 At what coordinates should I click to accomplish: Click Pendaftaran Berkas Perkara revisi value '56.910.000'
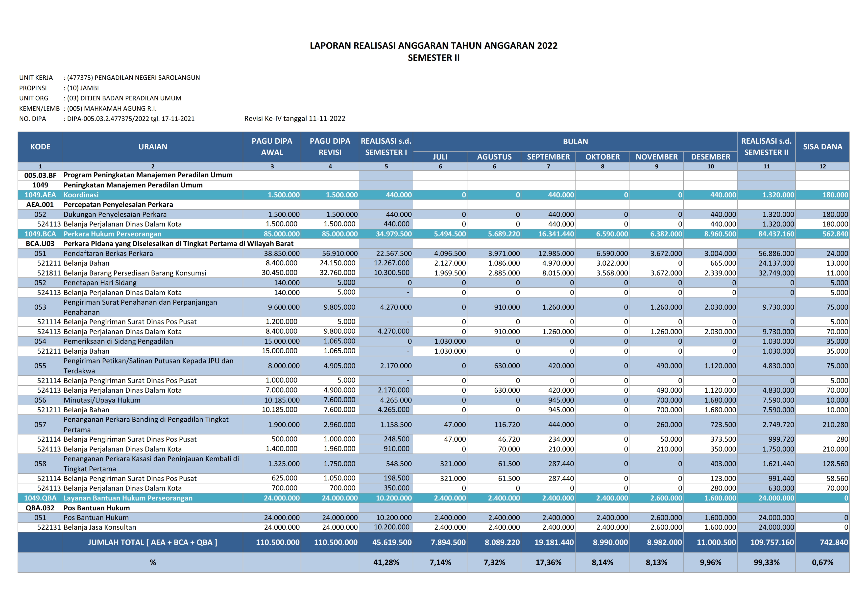(339, 253)
